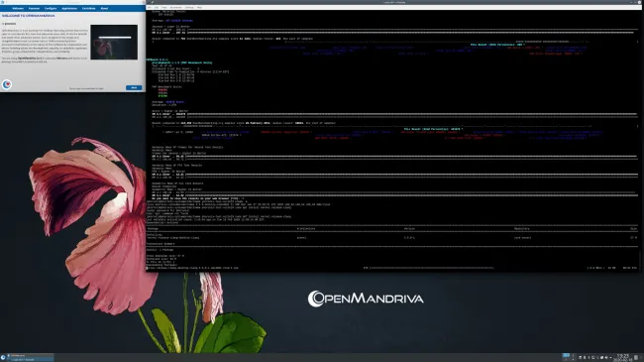Open the Applications tab in welcome window
644x362 pixels.
pyautogui.click(x=69, y=8)
